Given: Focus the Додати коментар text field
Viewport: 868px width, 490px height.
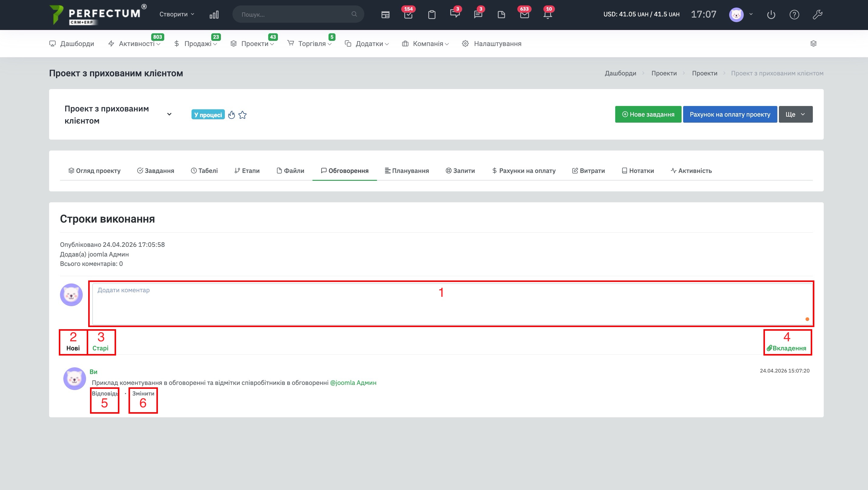Looking at the screenshot, I should pos(452,303).
